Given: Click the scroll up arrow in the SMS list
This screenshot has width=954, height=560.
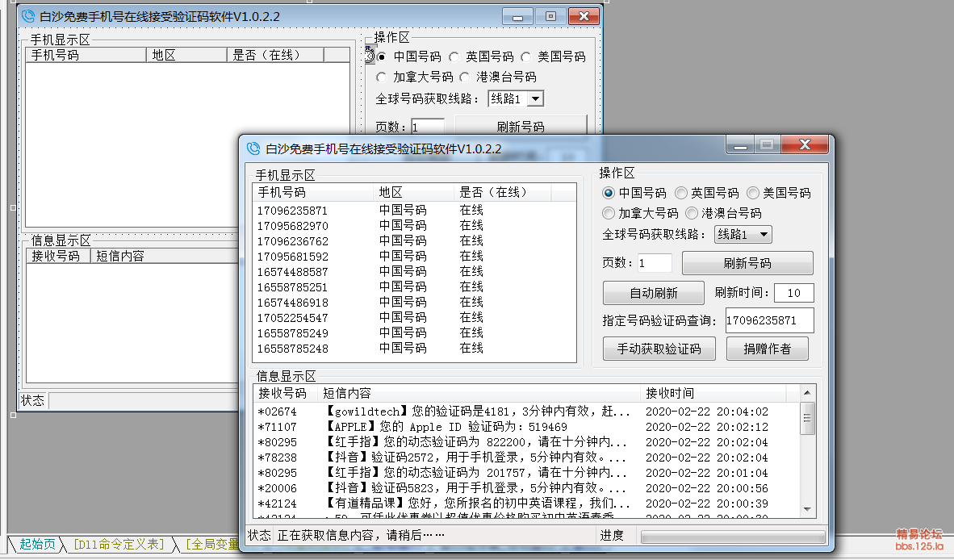Looking at the screenshot, I should pos(807,393).
